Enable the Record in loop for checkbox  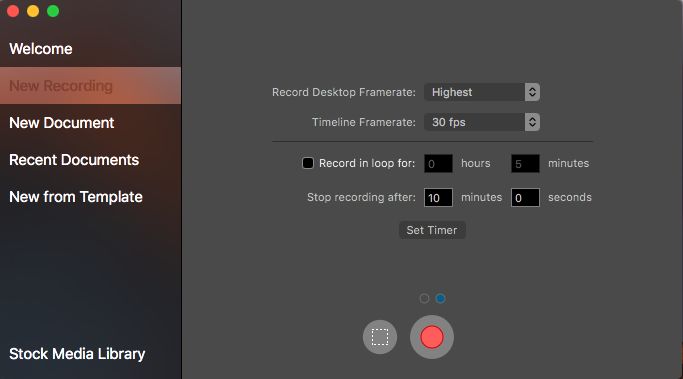pyautogui.click(x=308, y=163)
